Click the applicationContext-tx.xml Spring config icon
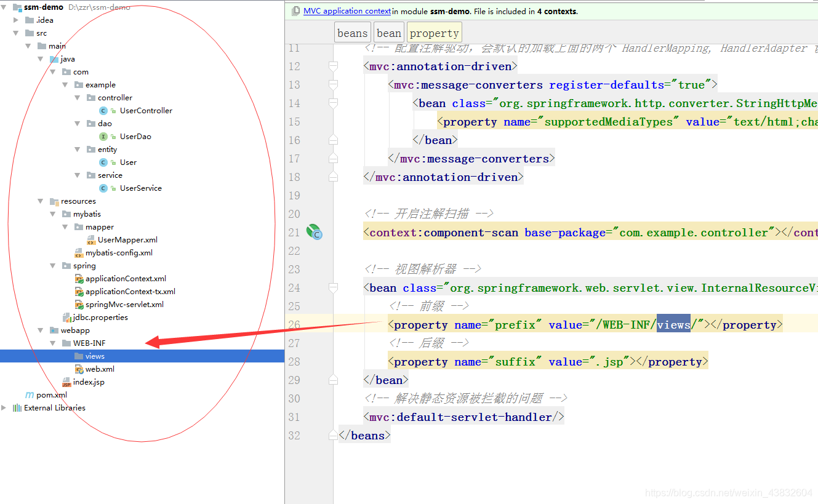Screen dimensions: 818x504 click(79, 292)
